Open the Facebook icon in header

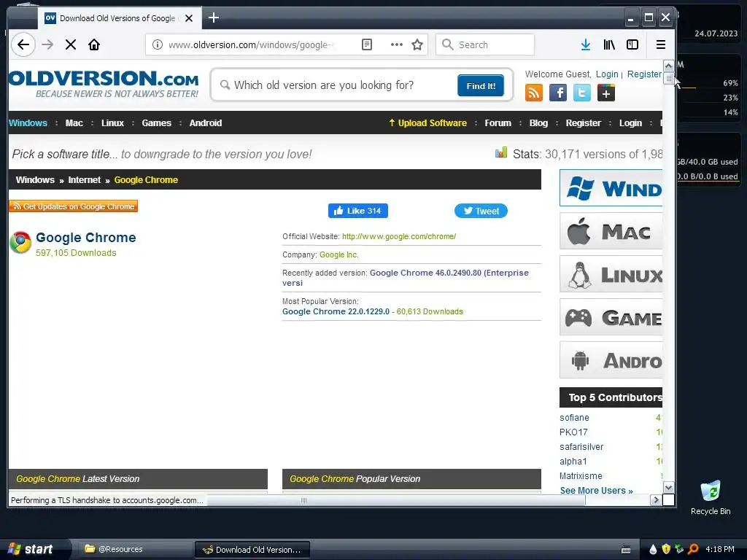(x=558, y=93)
